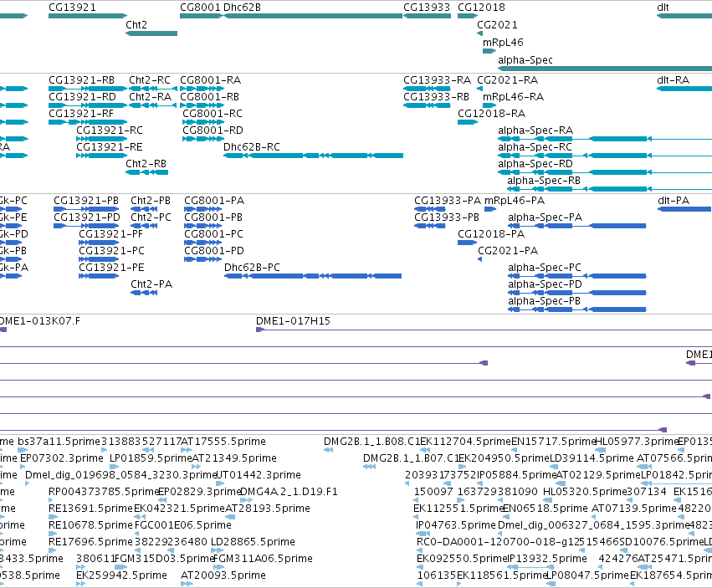712x588 pixels.
Task: Click EST LP01859.5prime
Action: click(151, 458)
